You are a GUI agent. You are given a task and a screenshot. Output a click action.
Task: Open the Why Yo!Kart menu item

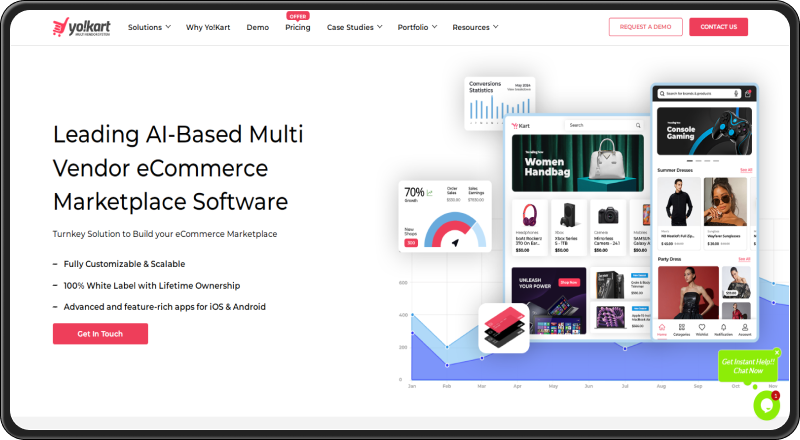(208, 27)
